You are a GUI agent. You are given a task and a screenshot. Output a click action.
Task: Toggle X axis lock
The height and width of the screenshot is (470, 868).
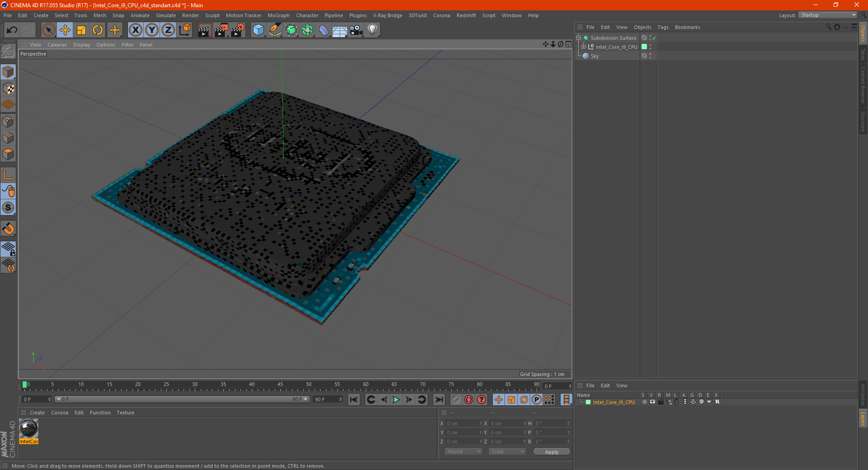[135, 30]
